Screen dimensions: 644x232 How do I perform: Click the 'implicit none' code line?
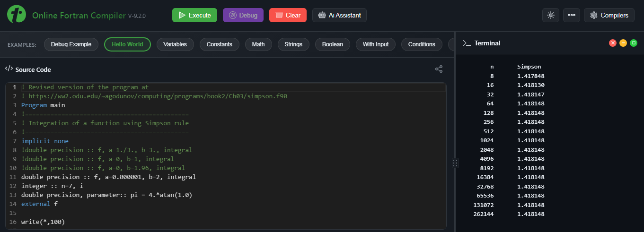click(x=45, y=141)
